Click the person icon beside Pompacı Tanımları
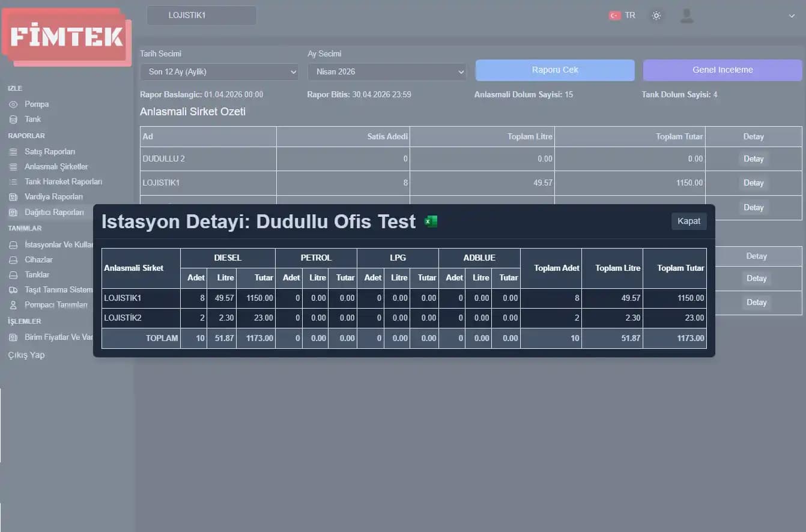 pos(13,305)
